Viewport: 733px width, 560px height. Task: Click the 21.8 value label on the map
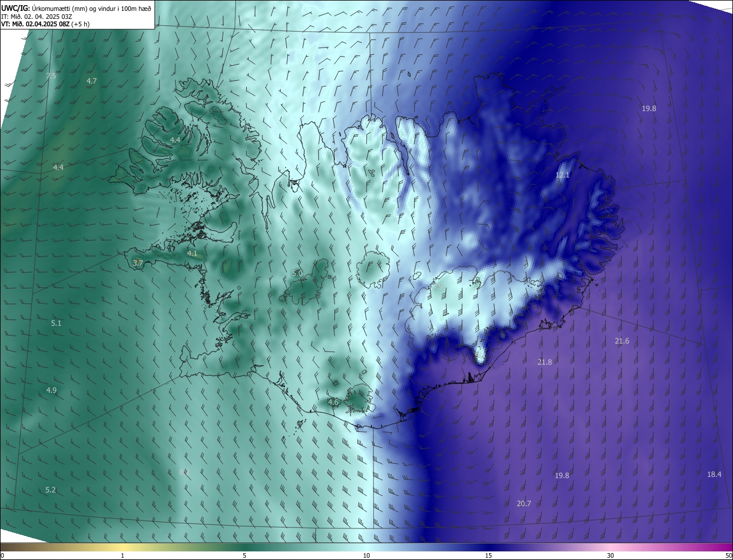point(545,362)
